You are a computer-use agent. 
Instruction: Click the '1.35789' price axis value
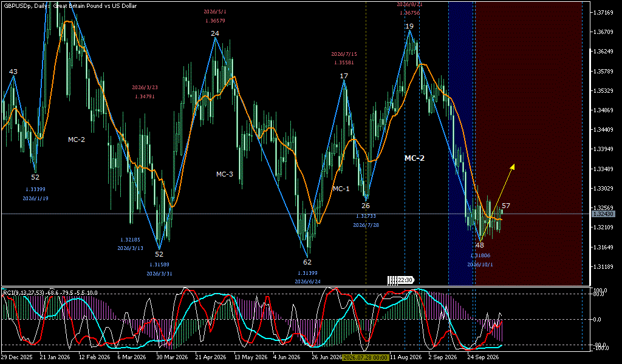click(603, 72)
